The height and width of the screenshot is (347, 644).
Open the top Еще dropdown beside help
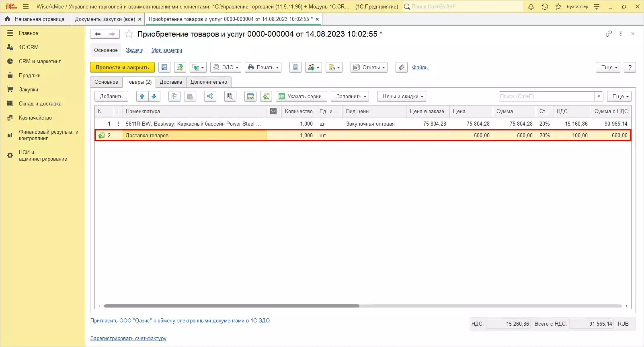(609, 67)
